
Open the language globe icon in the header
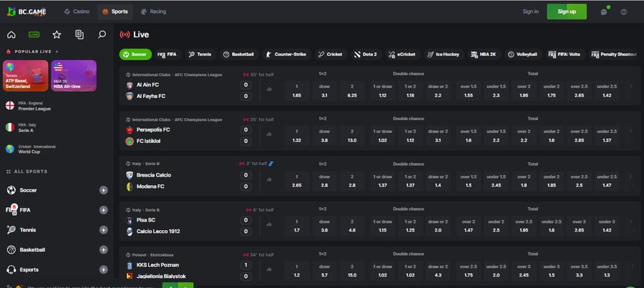(x=624, y=12)
